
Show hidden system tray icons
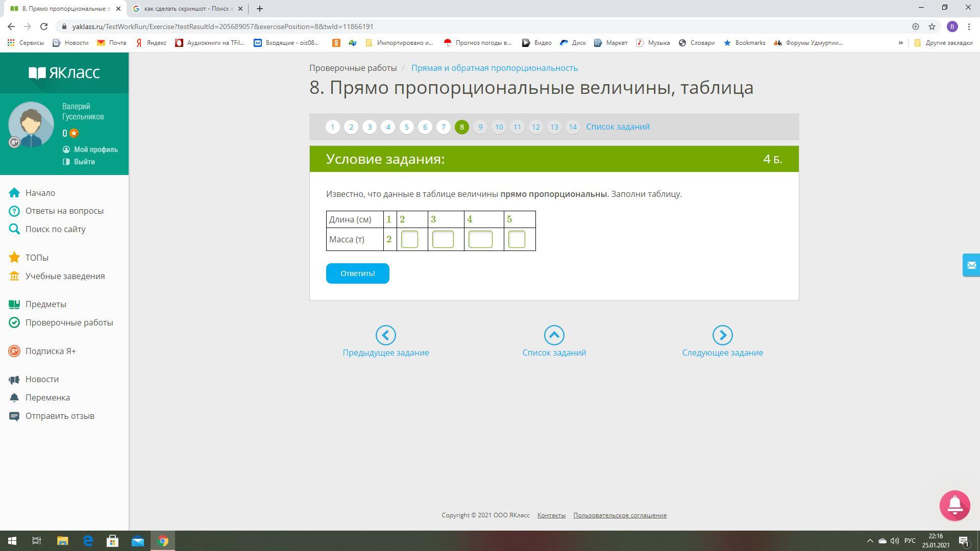click(x=870, y=541)
